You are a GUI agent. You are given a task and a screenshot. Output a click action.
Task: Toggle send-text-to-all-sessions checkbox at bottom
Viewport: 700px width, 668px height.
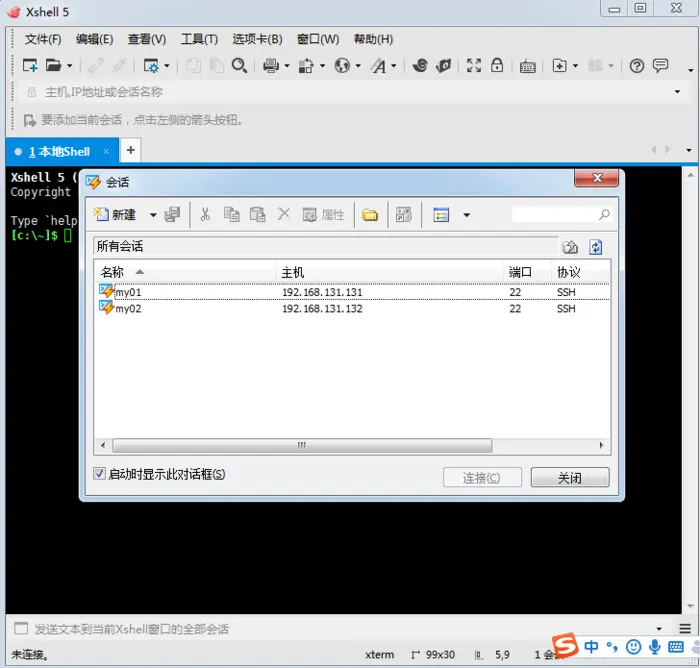click(21, 629)
